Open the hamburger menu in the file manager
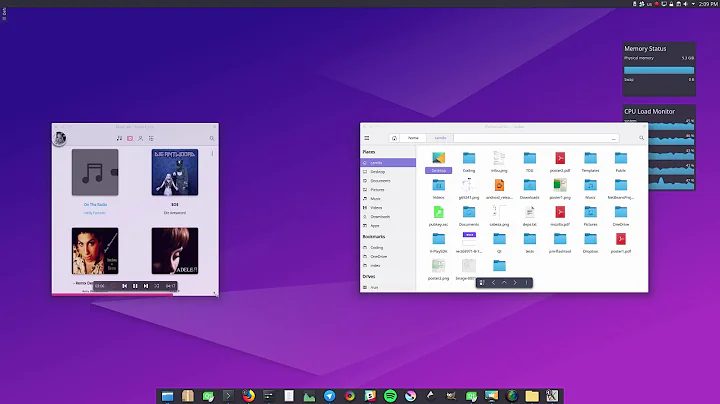Screen dimensions: 720x404 pyautogui.click(x=366, y=138)
